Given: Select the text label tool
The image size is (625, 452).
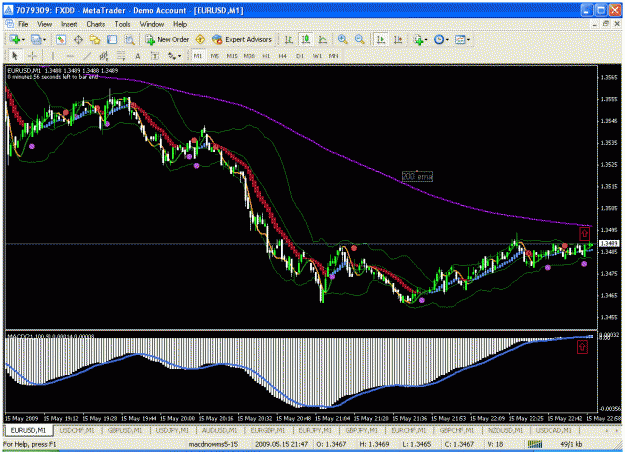Looking at the screenshot, I should tap(155, 56).
